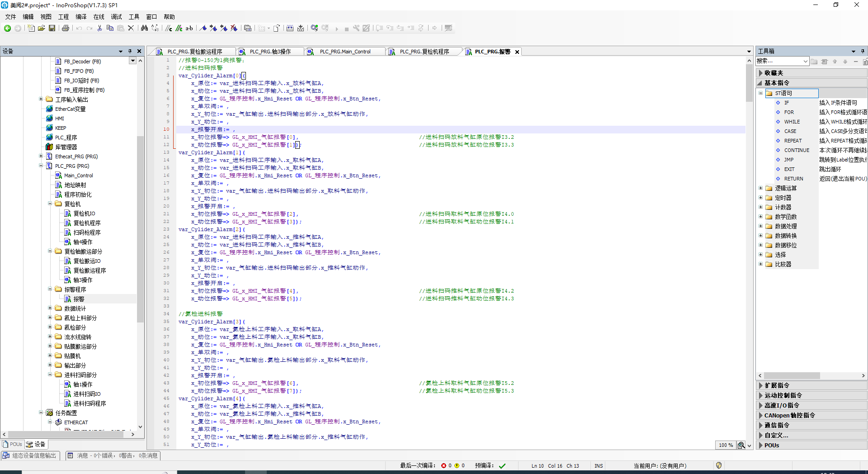Open Find with binoculars icon
Image resolution: width=868 pixels, height=474 pixels.
144,28
